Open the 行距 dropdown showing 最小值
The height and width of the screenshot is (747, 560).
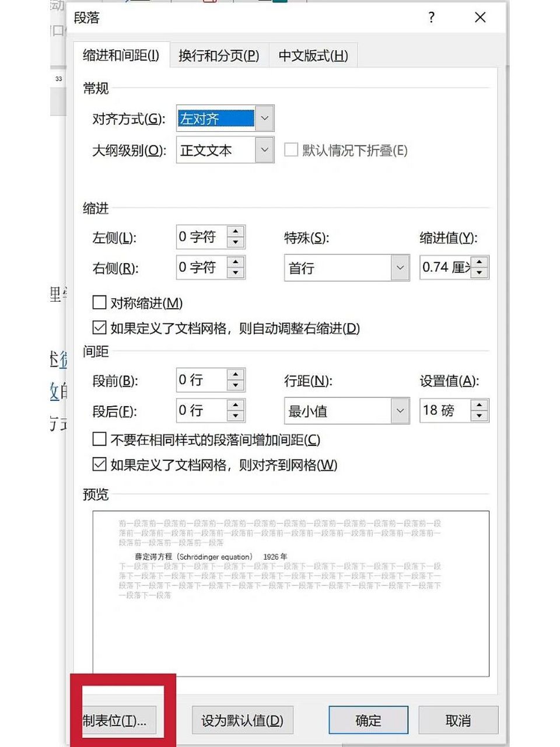point(401,411)
